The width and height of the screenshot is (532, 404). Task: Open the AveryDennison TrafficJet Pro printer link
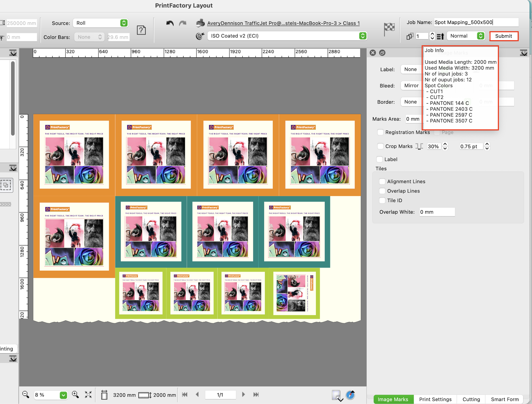point(283,23)
